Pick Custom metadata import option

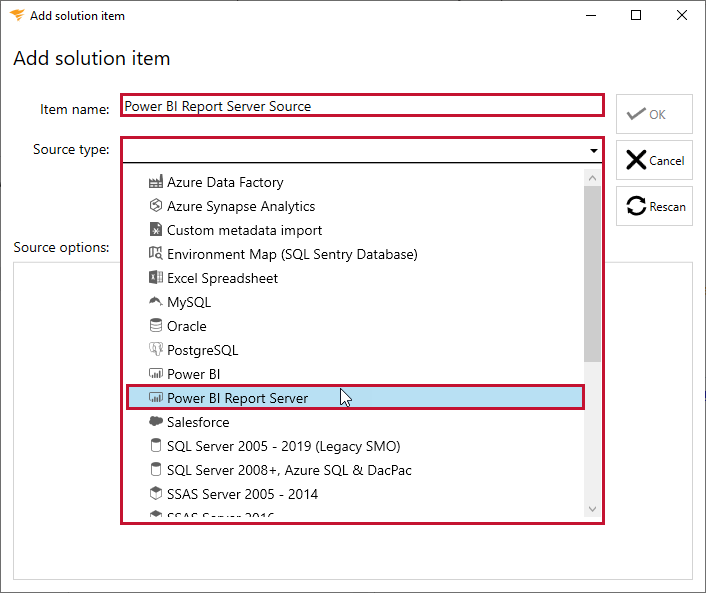[x=355, y=230]
